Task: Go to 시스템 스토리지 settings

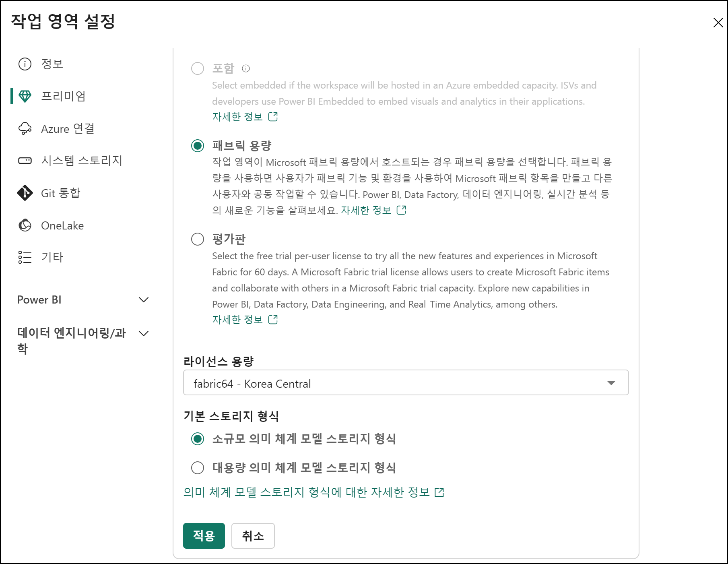Action: [82, 161]
